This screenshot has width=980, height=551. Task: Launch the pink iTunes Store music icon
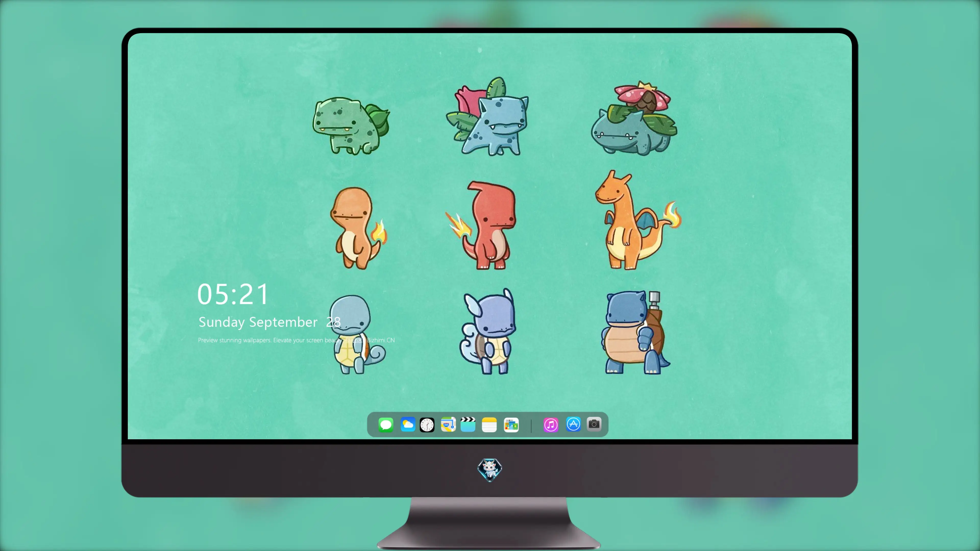[551, 425]
